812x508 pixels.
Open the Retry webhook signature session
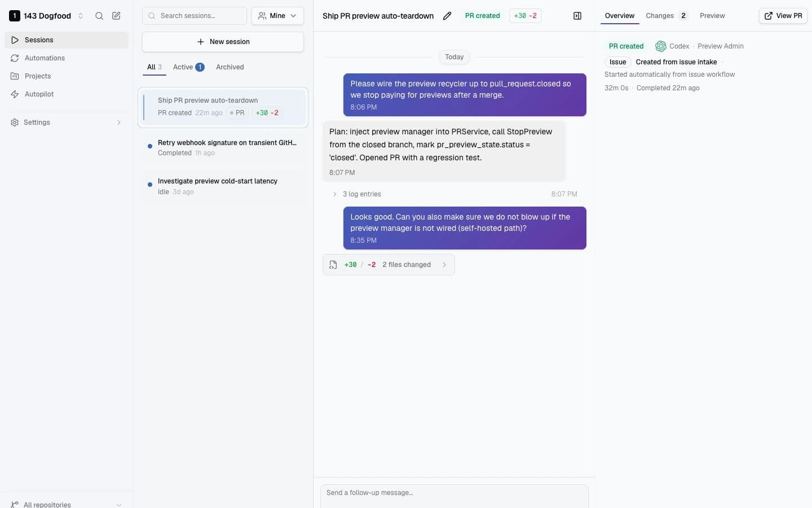[223, 148]
